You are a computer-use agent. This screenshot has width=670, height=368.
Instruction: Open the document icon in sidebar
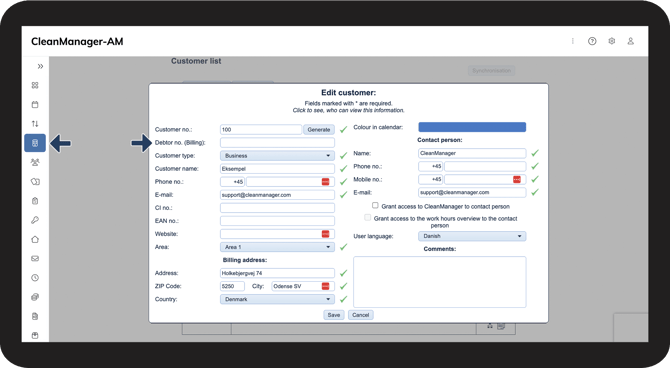tap(35, 316)
